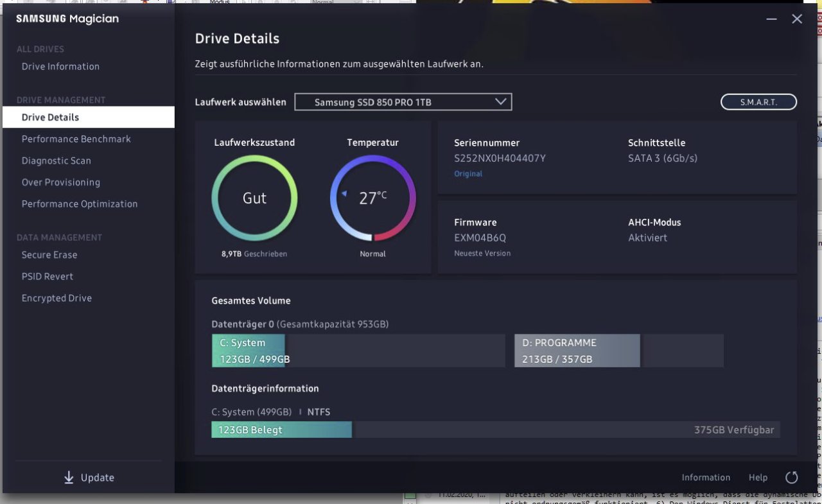Click the SATA 3 (6Gb/s) interface value
This screenshot has width=822, height=504.
[663, 159]
